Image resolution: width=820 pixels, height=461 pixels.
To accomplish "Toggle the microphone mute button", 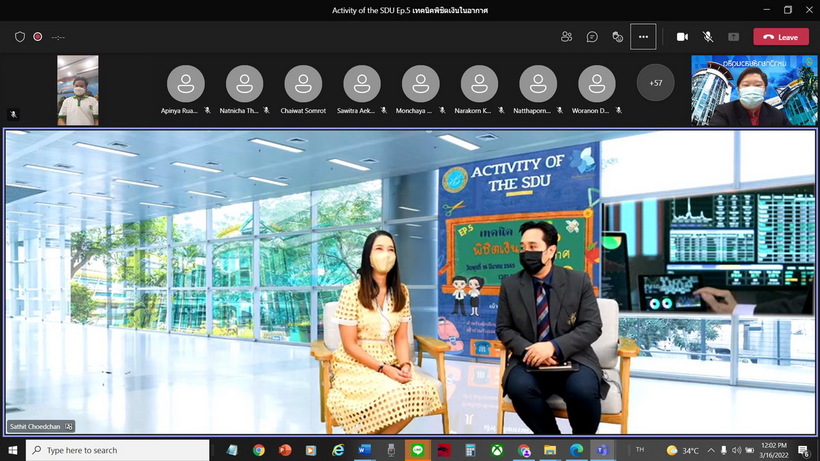I will (708, 37).
